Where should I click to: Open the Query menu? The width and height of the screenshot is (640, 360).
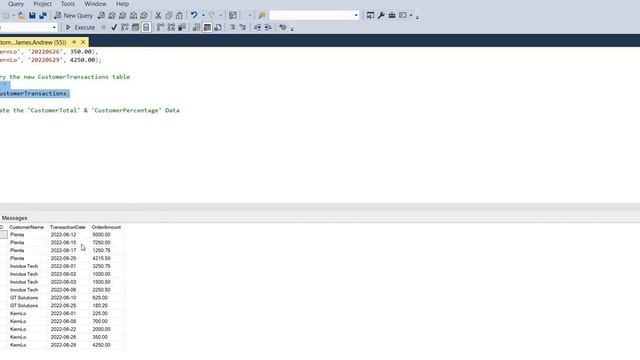tap(16, 4)
